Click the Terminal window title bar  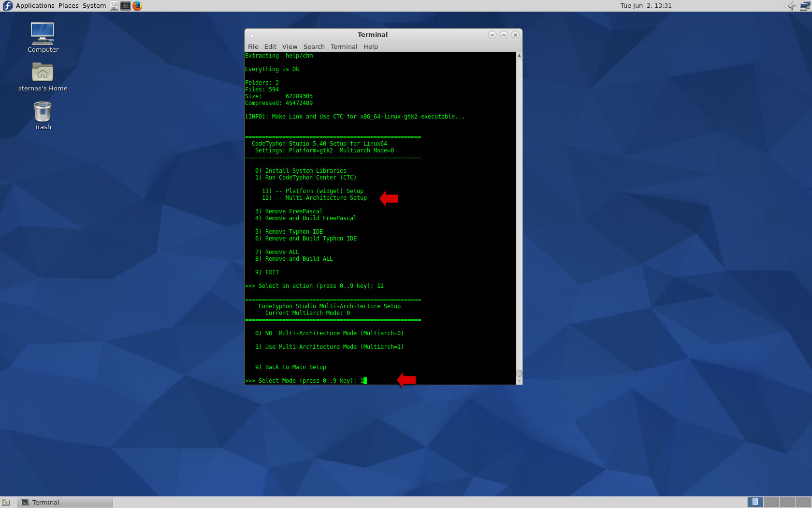click(x=372, y=35)
